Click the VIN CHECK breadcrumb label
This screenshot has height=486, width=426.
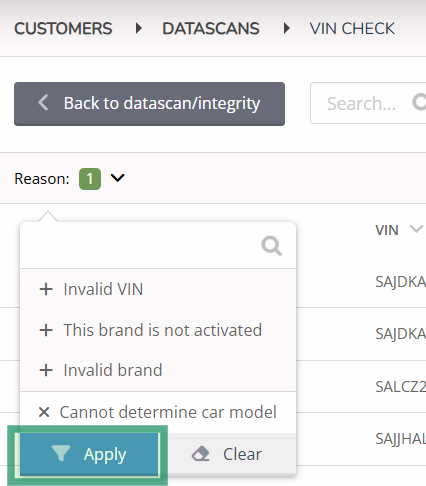point(352,28)
